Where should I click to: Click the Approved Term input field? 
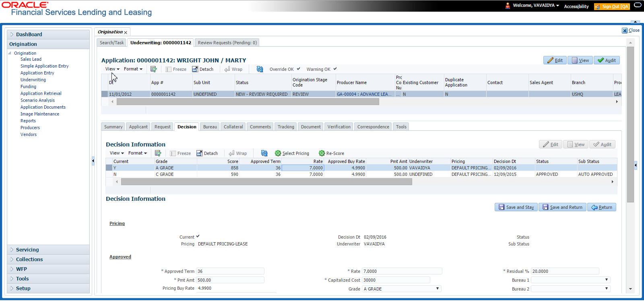tap(230, 271)
